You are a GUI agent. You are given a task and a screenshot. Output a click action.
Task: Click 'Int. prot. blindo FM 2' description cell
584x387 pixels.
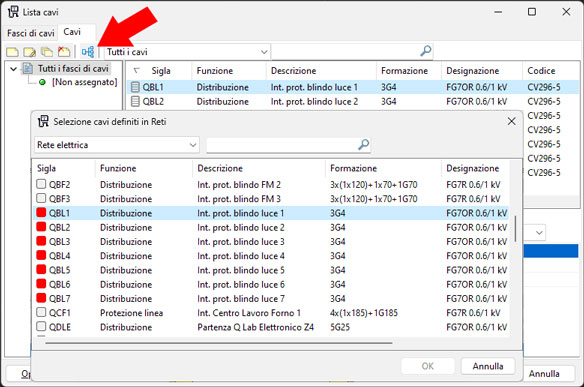click(x=239, y=185)
